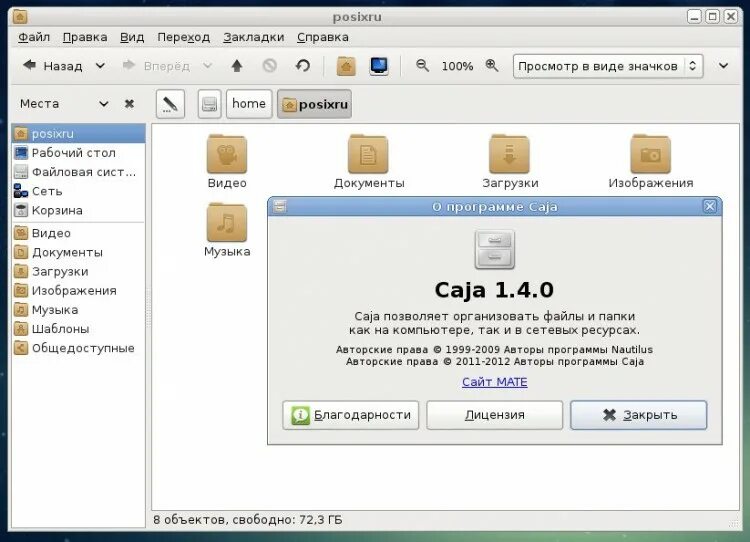Screen dimensions: 750x542
Task: Go to the home path segment
Action: pyautogui.click(x=249, y=104)
